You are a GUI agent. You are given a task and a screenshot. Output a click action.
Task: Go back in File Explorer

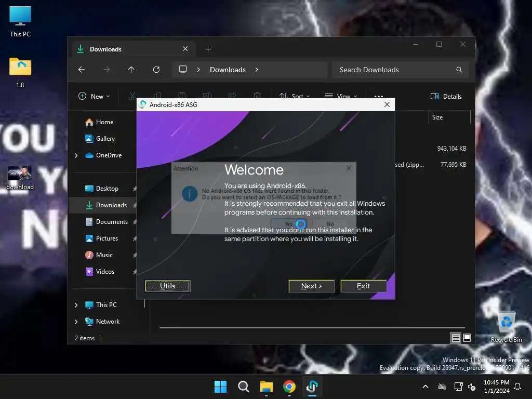(82, 70)
